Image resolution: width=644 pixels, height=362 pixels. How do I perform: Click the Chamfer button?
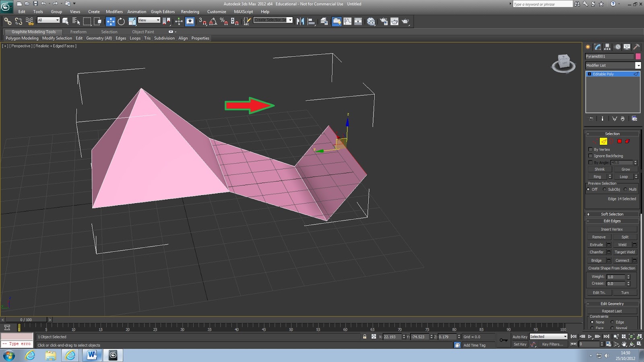[596, 252]
